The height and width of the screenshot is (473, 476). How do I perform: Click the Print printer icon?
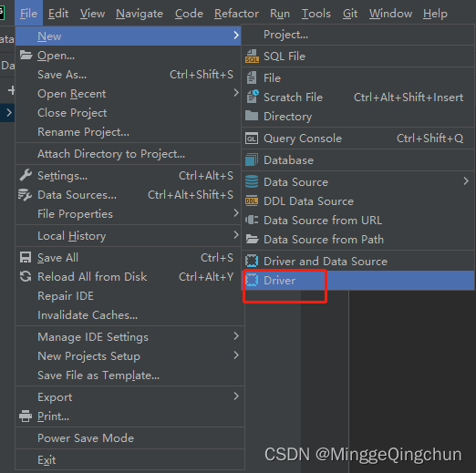click(x=26, y=416)
